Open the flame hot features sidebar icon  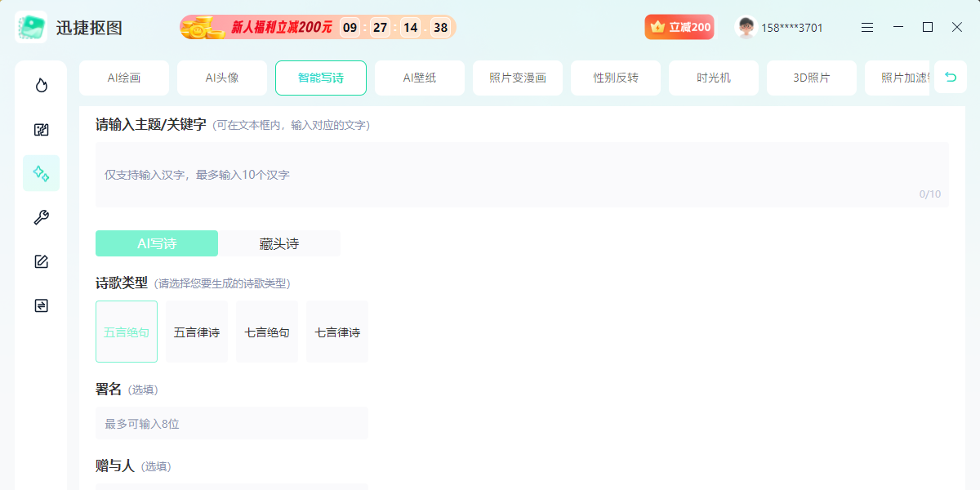[x=41, y=85]
